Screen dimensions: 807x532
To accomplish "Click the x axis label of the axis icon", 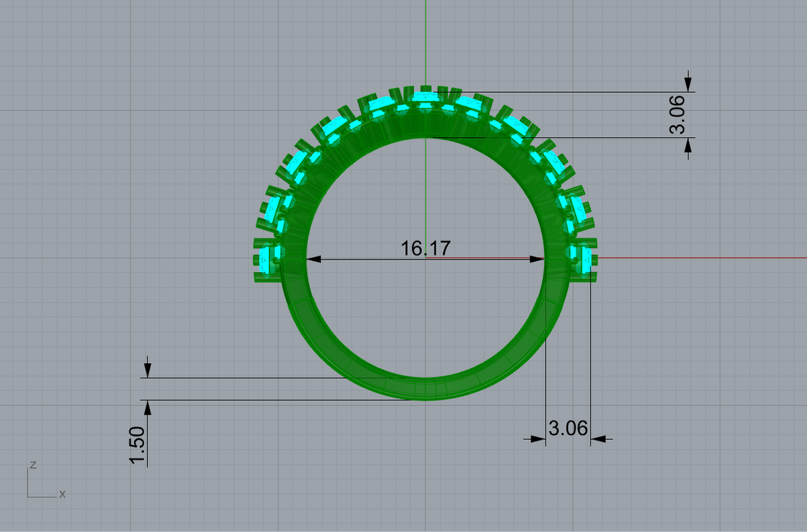I will (63, 494).
